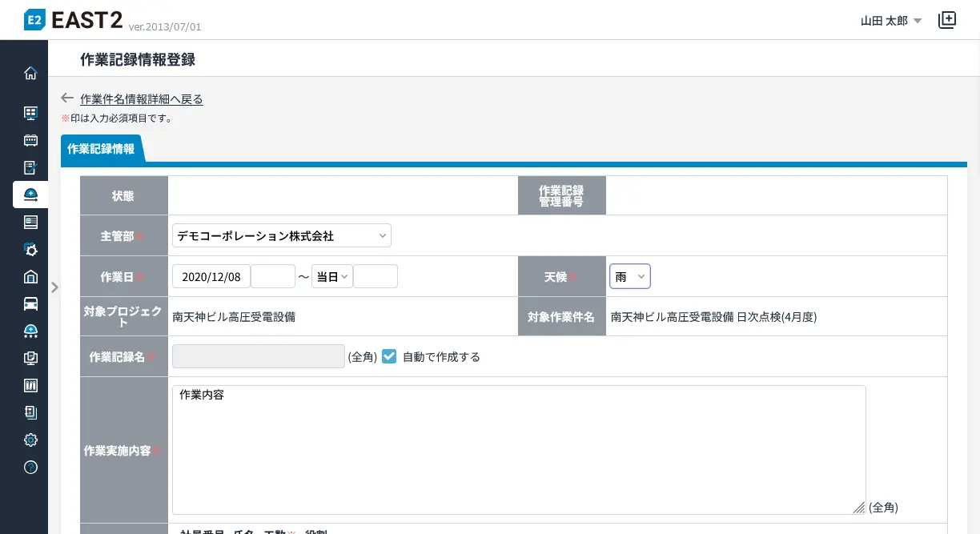Click the 作業日 start date field
Image resolution: width=980 pixels, height=534 pixels.
[x=211, y=276]
